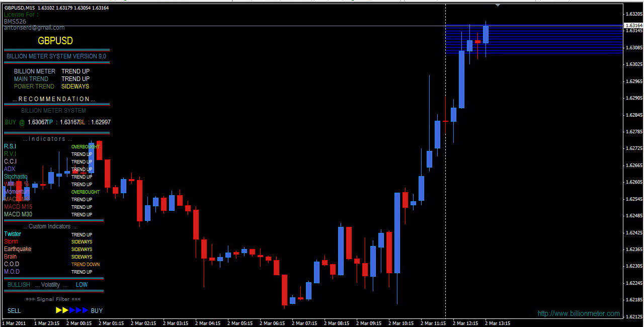This screenshot has height=327, width=644.
Task: Click the C.C.I indicator label
Action: coord(11,161)
